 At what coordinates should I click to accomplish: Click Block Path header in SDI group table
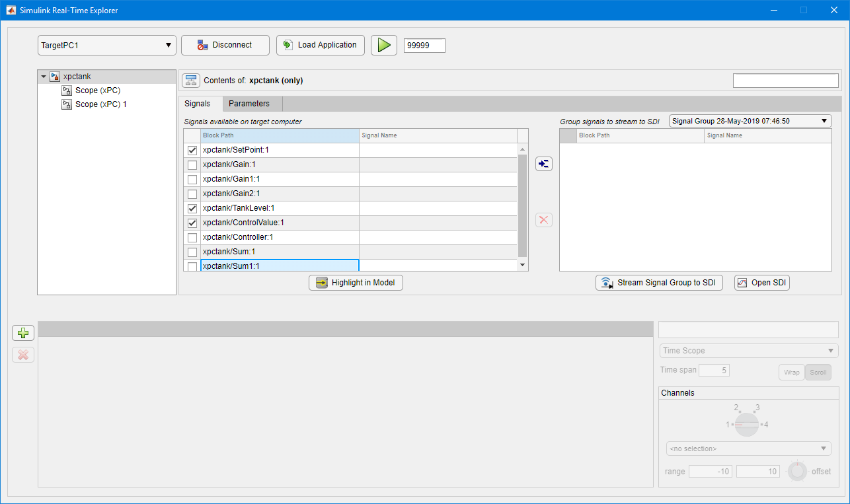(x=640, y=135)
